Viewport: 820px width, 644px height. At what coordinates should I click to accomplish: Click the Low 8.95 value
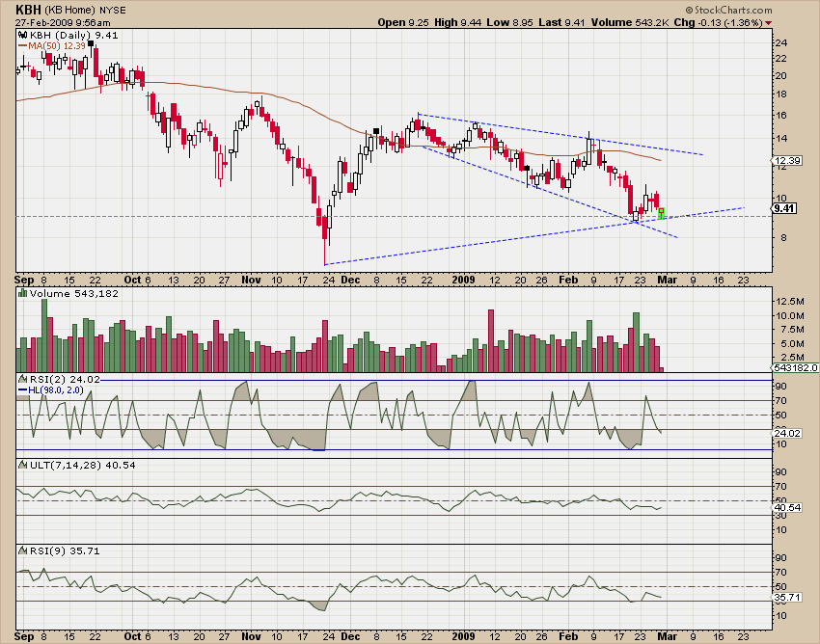[510, 22]
